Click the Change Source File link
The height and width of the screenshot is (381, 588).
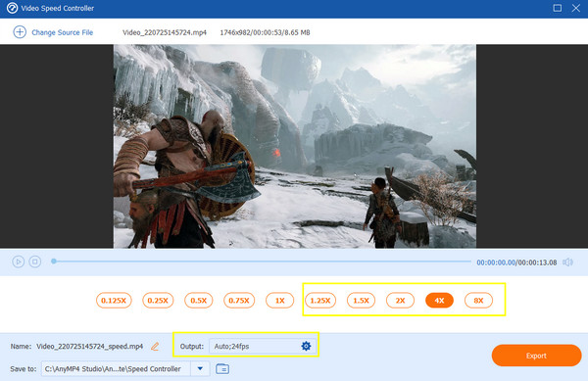pyautogui.click(x=63, y=32)
